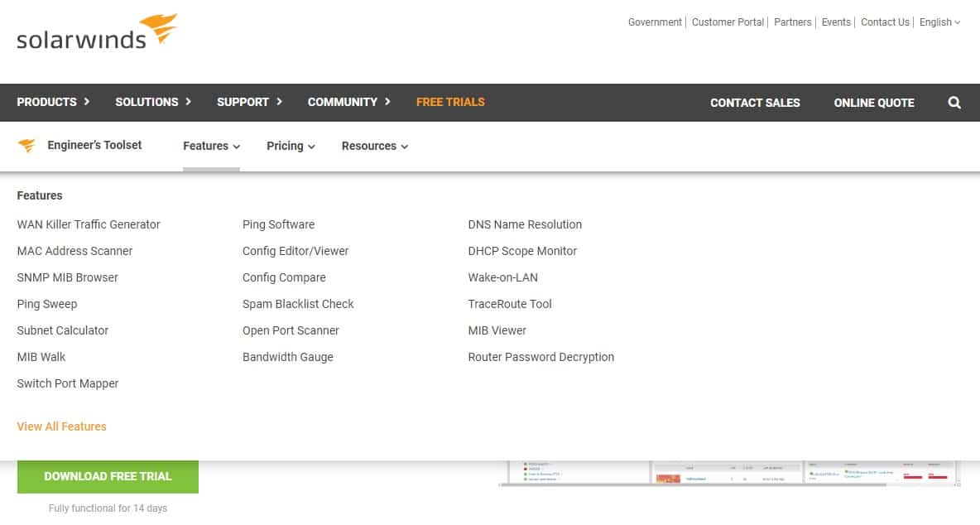Open Switch Port Mapper
Screen dimensions: 980x525
pyautogui.click(x=68, y=383)
